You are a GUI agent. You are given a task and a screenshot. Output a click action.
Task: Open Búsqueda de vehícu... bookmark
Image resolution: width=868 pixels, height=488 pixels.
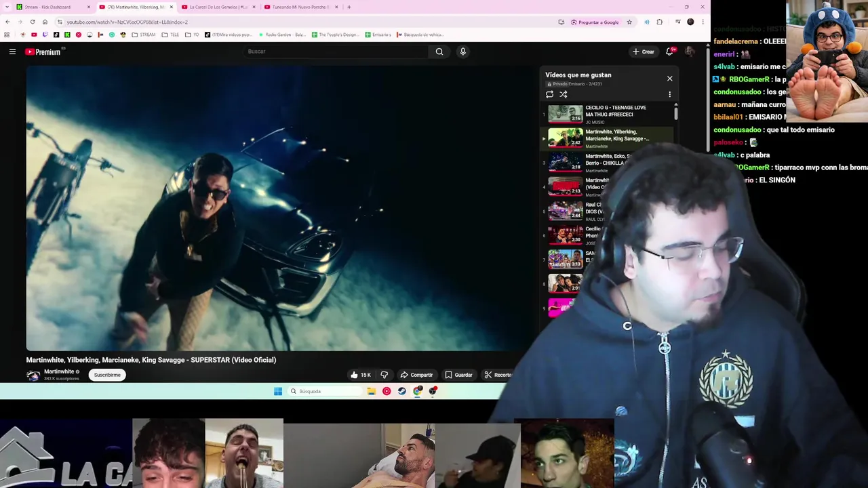pyautogui.click(x=420, y=35)
